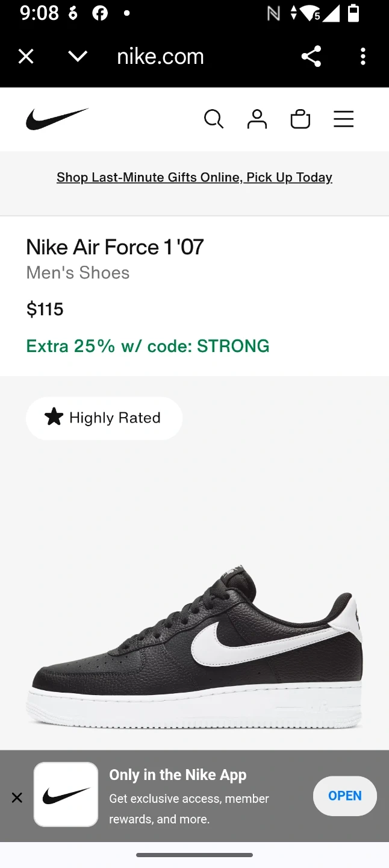389x868 pixels.
Task: View the shopping bag
Action: click(x=300, y=119)
